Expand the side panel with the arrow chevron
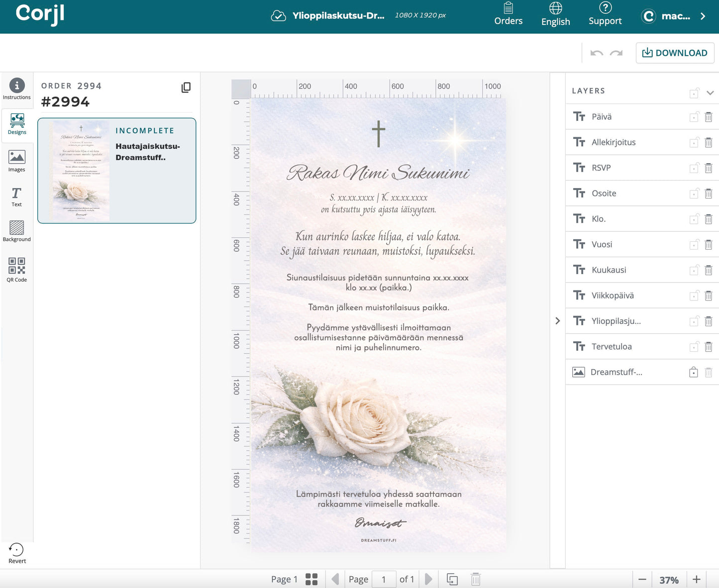719x588 pixels. click(557, 321)
